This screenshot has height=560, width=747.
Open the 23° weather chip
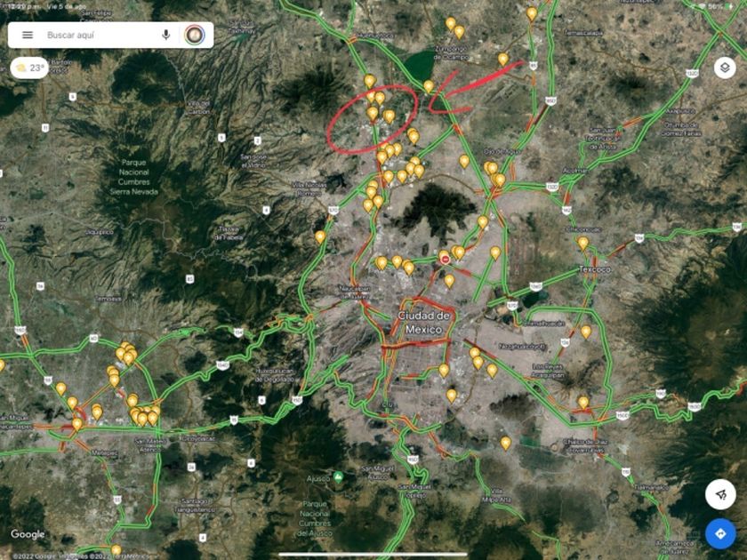(x=29, y=68)
